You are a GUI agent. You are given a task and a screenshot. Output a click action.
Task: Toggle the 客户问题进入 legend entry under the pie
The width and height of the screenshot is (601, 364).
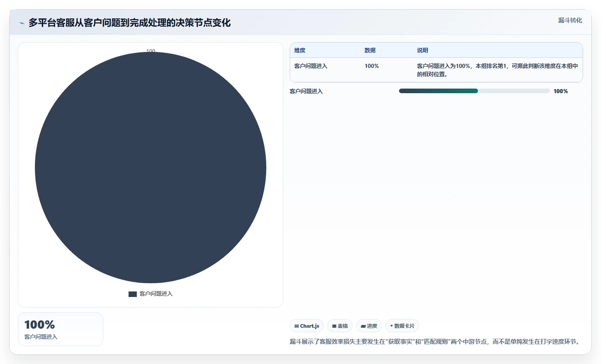tap(151, 294)
